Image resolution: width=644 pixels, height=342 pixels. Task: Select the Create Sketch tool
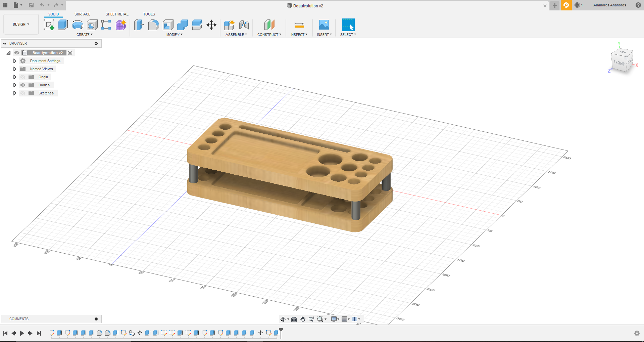point(49,25)
